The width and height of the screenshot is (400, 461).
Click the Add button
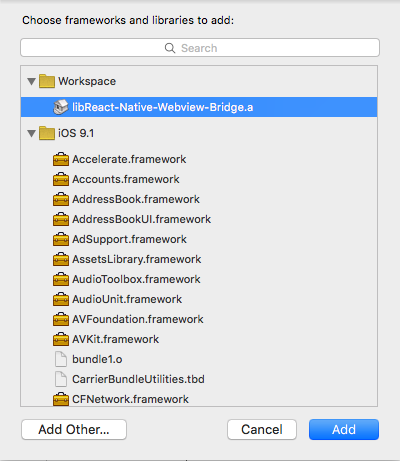point(344,429)
